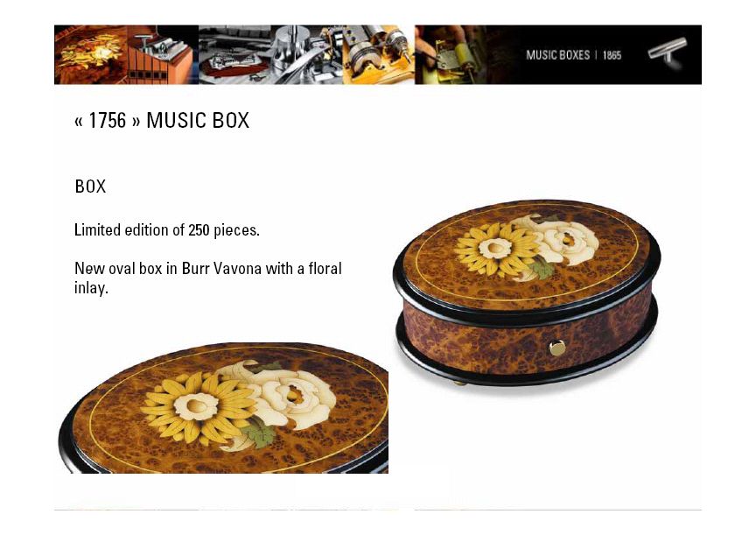Click the Burr Vavona description paragraph
Viewport: 756px width, 535px height.
coord(207,278)
